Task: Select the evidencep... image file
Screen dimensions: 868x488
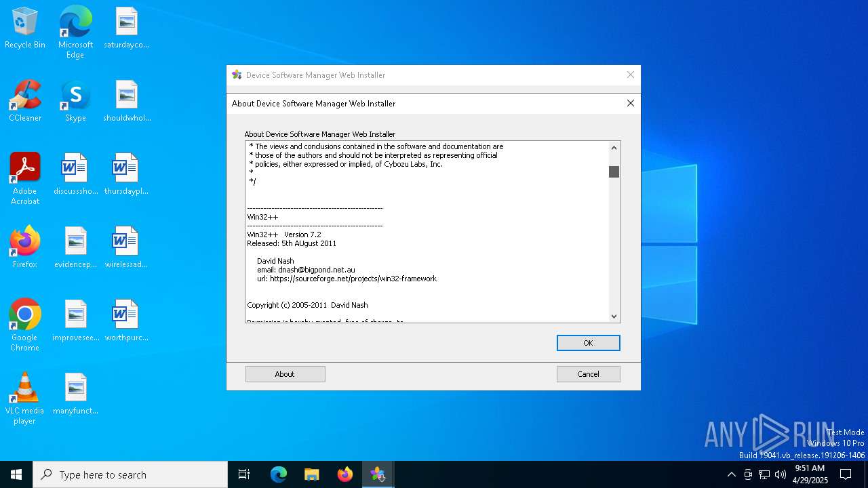Action: coord(75,248)
